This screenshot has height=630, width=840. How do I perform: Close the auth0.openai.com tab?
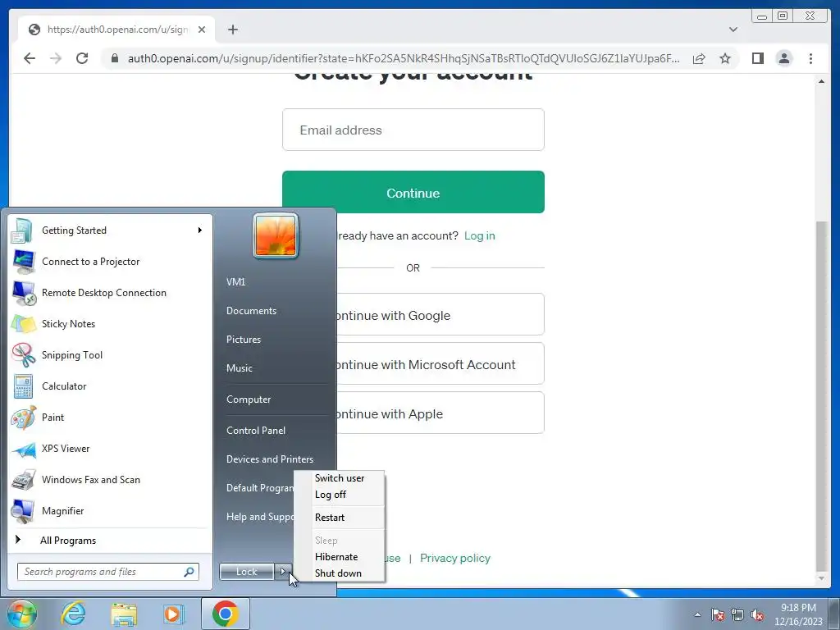pos(202,30)
